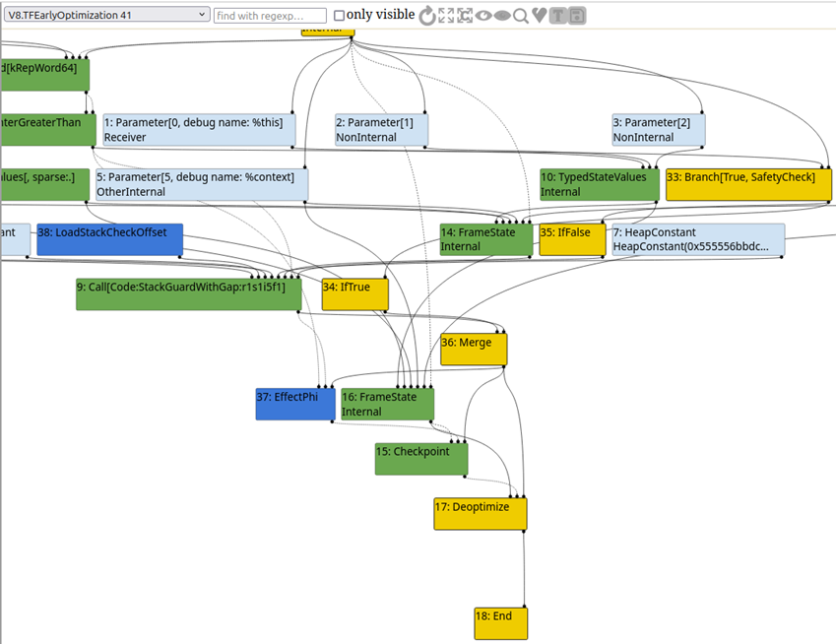
Task: Select node 3: Parameter[2] NonInternal
Action: point(659,130)
